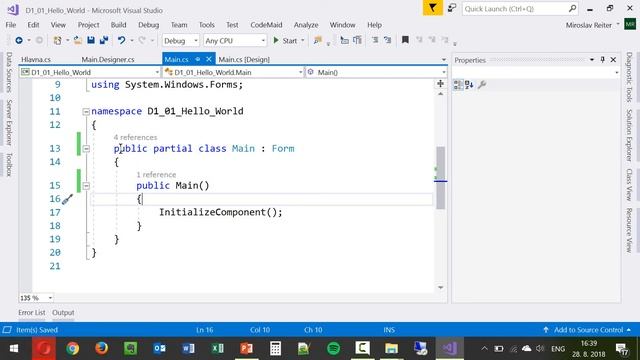Image resolution: width=640 pixels, height=360 pixels.
Task: Close the Main.cs tab
Action: [x=209, y=60]
